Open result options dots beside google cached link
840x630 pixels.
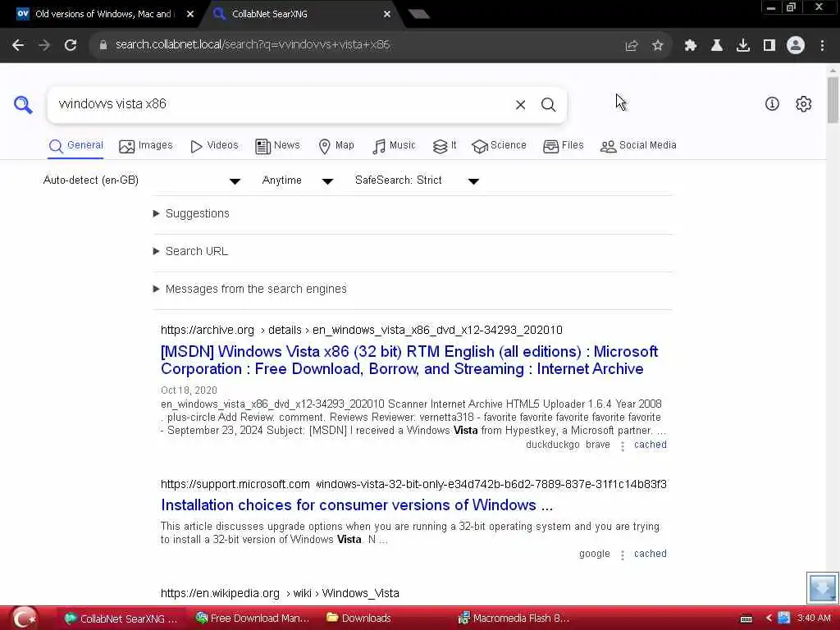622,555
